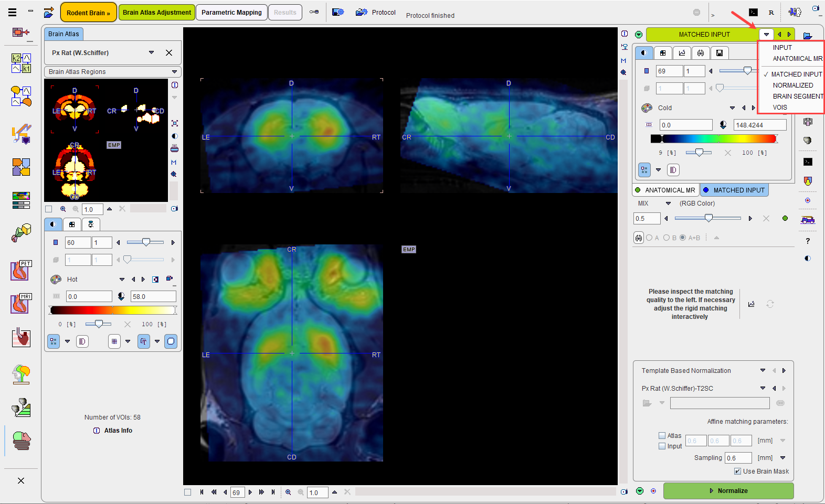Open the load image folder icon at top right
825x504 pixels.
click(x=808, y=36)
